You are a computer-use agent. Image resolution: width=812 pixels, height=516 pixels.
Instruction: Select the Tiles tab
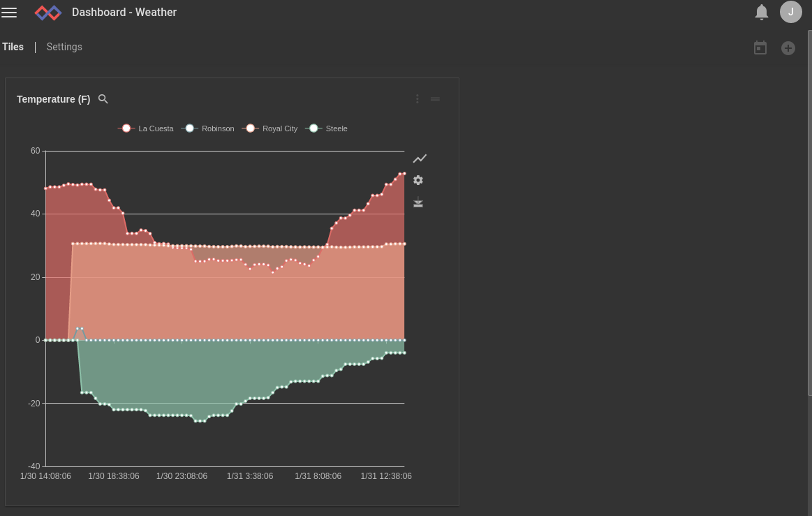coord(13,47)
